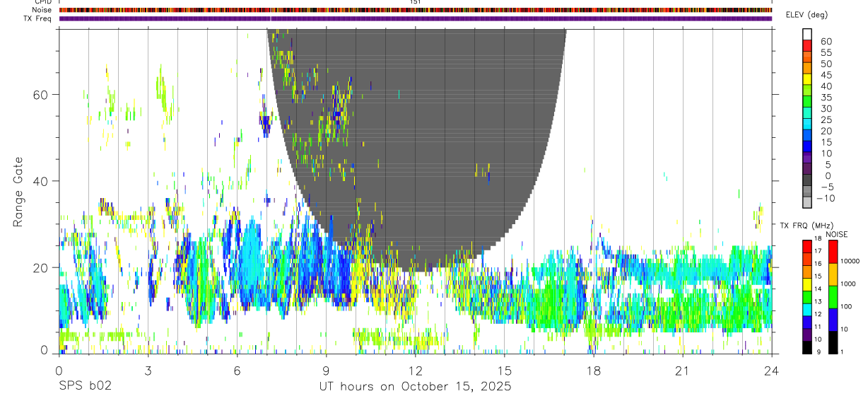Click the purple TX Freq strip above plot
This screenshot has width=868, height=401.
pos(415,18)
